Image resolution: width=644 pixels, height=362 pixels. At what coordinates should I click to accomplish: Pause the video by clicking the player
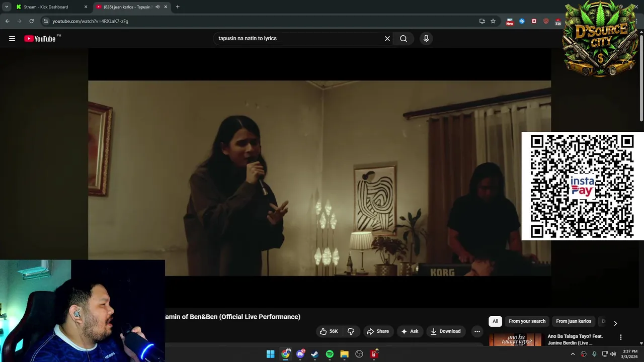319,178
